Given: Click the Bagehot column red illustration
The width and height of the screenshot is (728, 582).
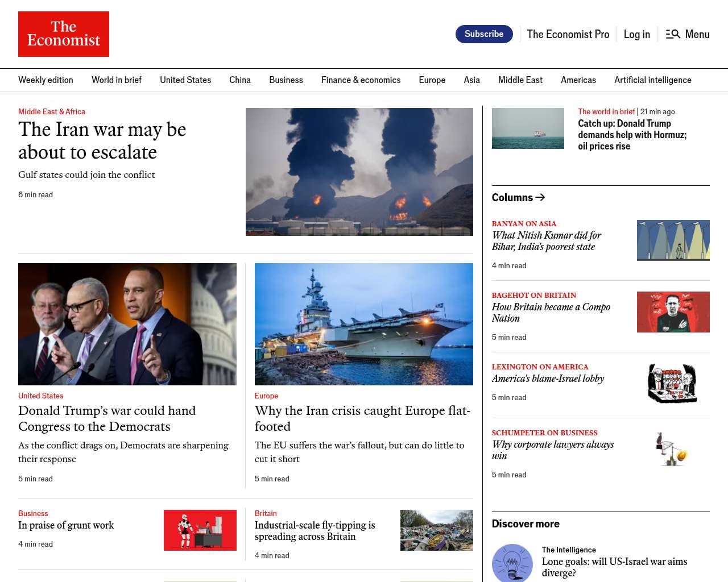Looking at the screenshot, I should click(673, 312).
